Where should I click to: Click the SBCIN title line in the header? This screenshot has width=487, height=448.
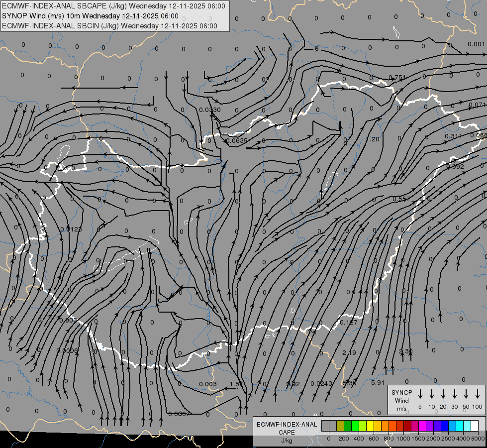[109, 26]
